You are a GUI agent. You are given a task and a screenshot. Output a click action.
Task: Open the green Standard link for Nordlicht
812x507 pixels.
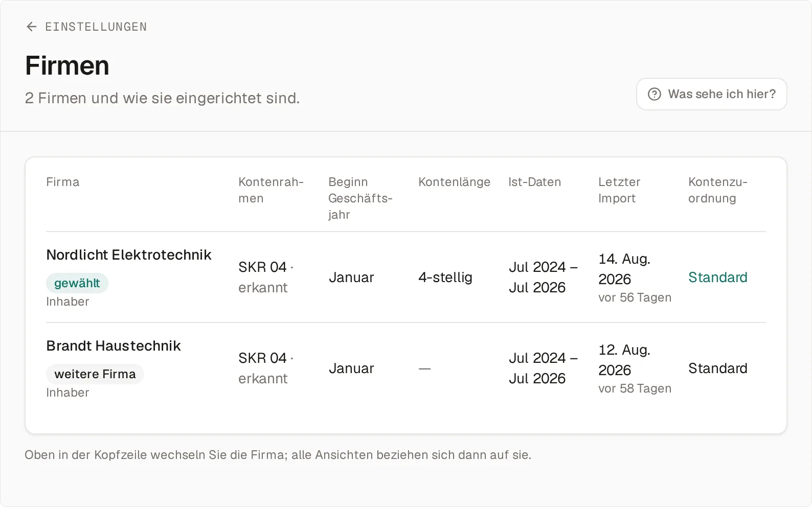(x=718, y=277)
